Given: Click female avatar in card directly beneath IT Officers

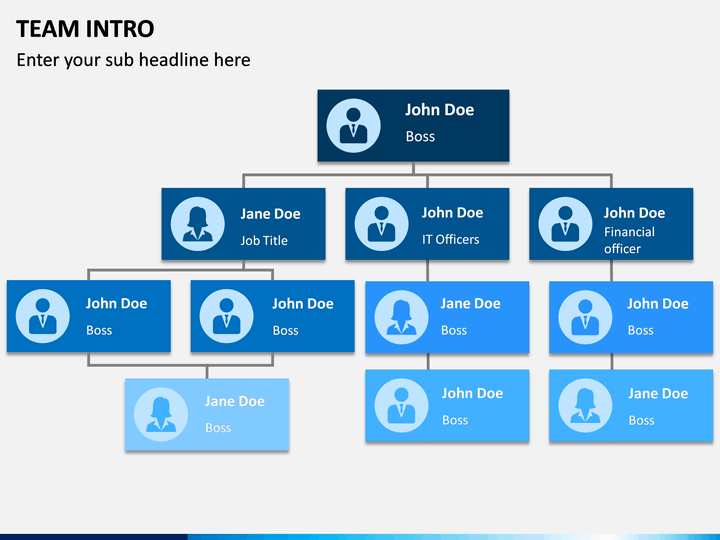Looking at the screenshot, I should 401,317.
